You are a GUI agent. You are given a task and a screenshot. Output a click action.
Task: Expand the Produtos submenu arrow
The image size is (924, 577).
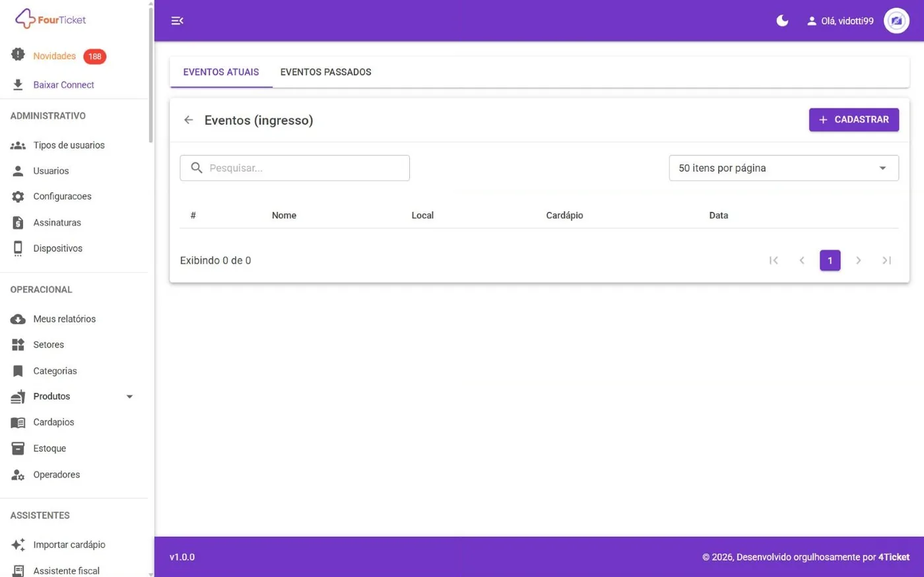tap(129, 397)
